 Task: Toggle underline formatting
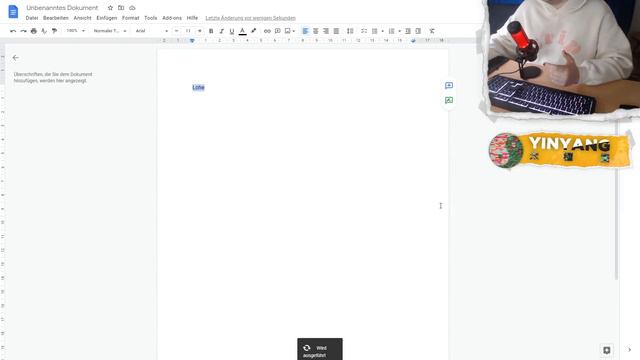pos(232,31)
